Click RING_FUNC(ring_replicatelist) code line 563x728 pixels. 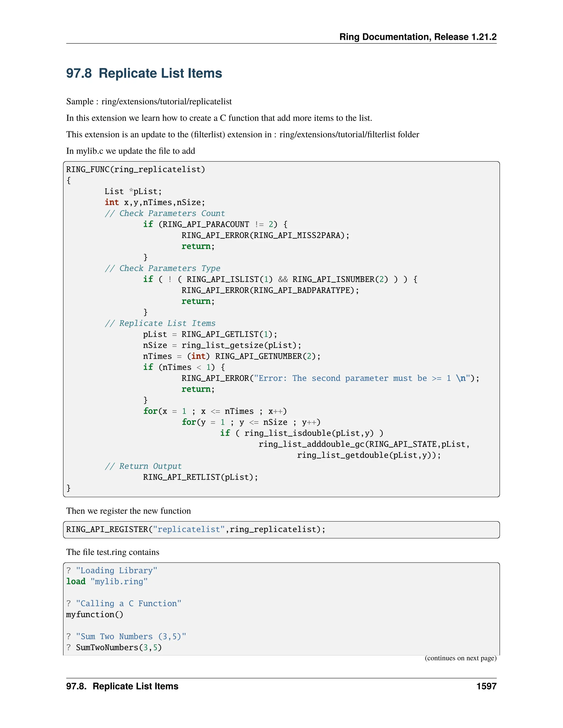coord(136,169)
